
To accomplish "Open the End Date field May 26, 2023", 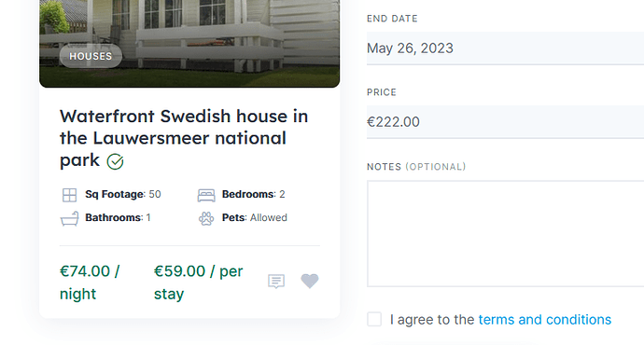I will click(x=505, y=48).
